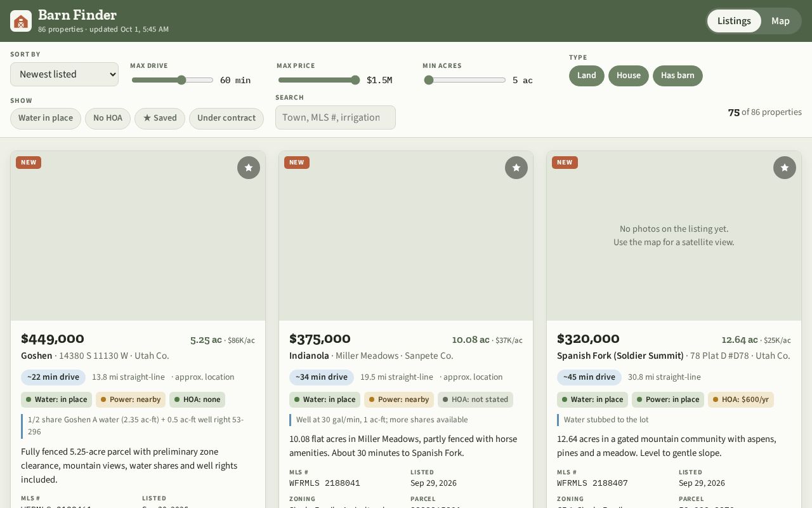Toggle the Under contract filter
This screenshot has height=508, width=812.
coord(226,118)
